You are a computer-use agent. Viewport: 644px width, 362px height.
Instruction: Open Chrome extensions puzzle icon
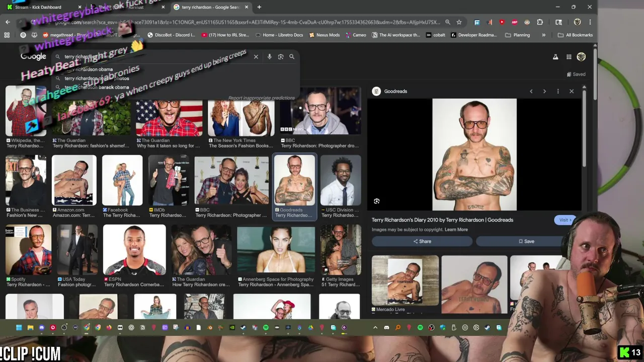540,22
